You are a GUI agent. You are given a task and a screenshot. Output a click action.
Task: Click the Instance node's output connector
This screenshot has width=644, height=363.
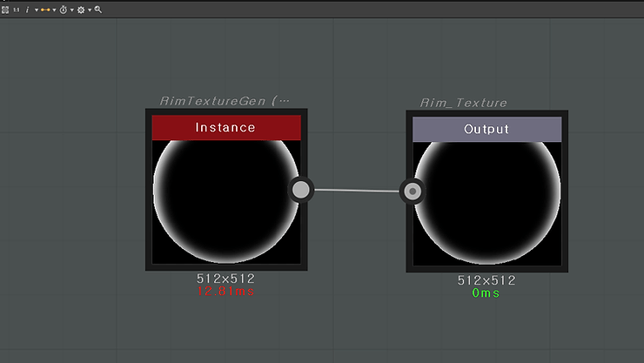pyautogui.click(x=300, y=189)
